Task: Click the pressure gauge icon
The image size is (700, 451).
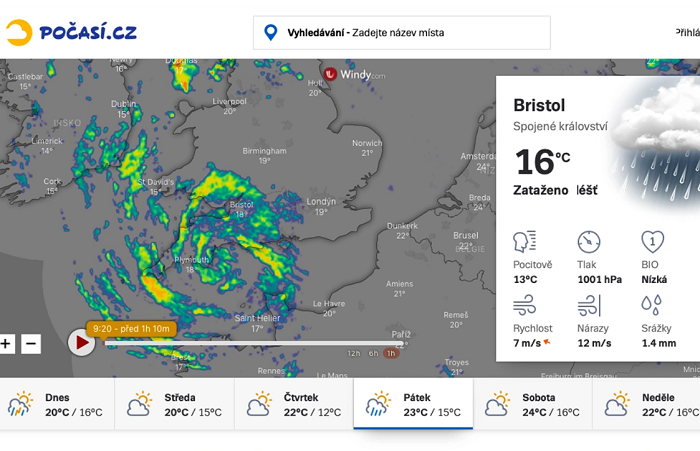Action: point(589,242)
